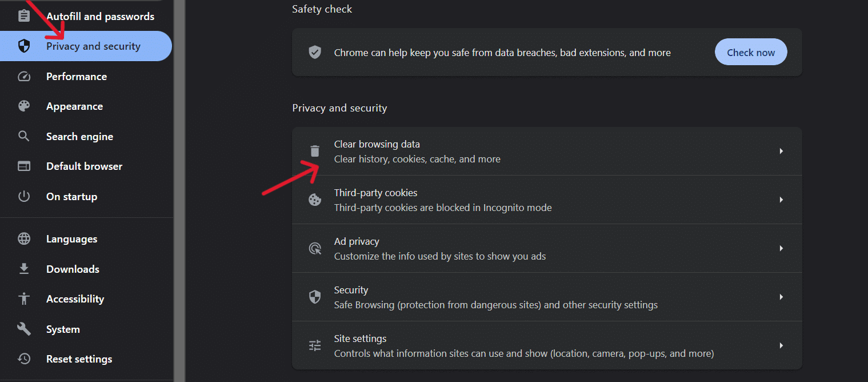Click the trash icon beside Clear browsing data
The image size is (868, 382).
(x=315, y=151)
